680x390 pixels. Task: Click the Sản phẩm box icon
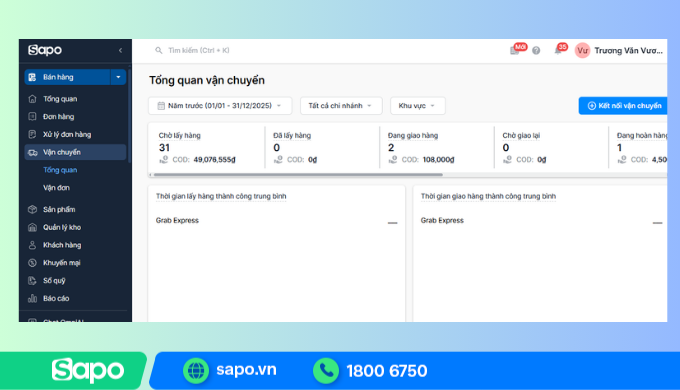[x=32, y=210]
